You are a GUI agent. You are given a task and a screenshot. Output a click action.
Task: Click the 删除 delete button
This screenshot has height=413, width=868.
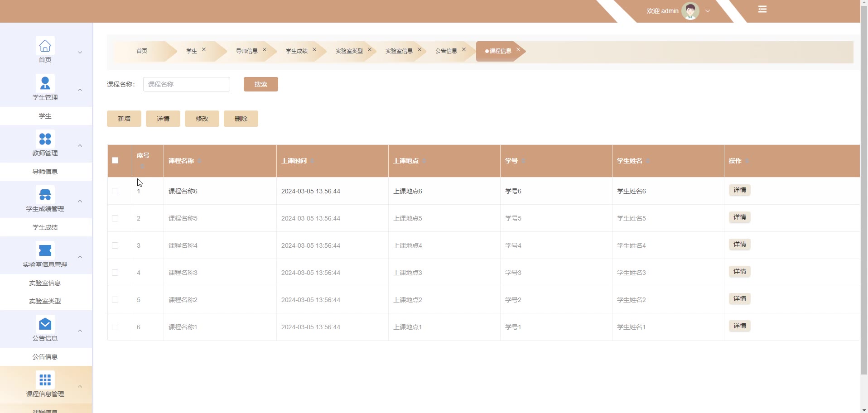tap(241, 119)
